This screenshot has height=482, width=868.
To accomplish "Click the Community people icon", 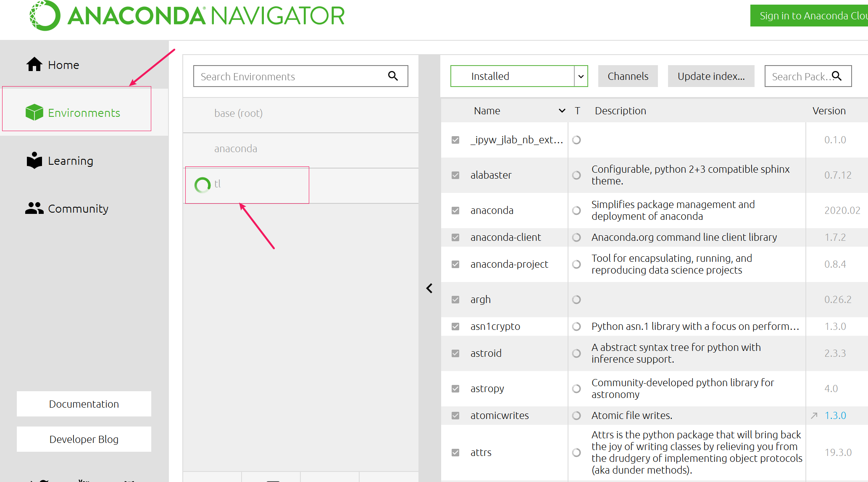I will [34, 208].
